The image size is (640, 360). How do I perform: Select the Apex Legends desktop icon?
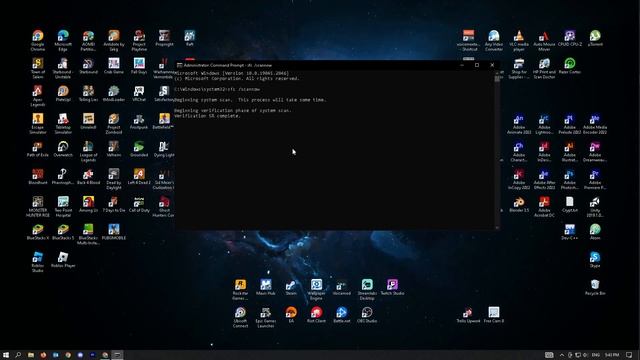(38, 96)
